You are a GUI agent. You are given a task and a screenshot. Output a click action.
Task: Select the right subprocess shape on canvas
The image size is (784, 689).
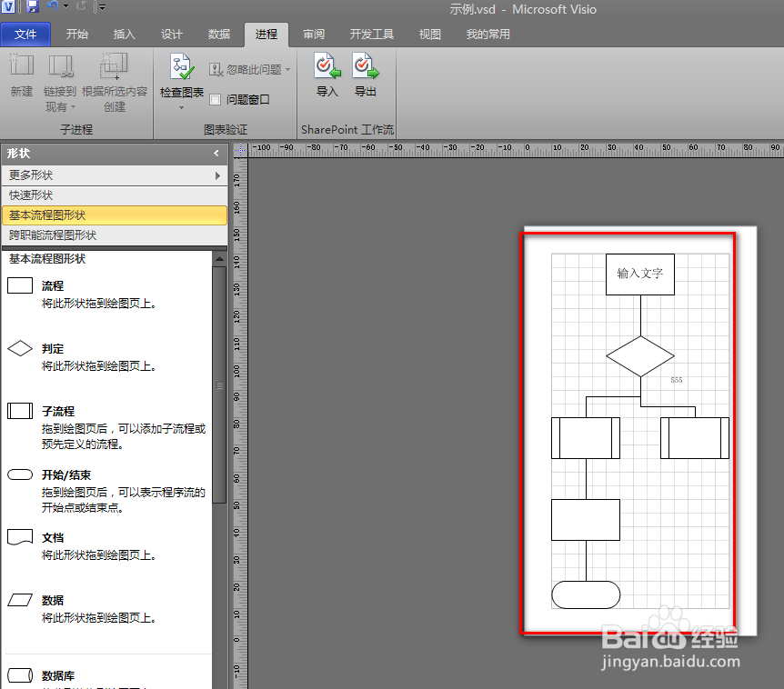pos(695,438)
